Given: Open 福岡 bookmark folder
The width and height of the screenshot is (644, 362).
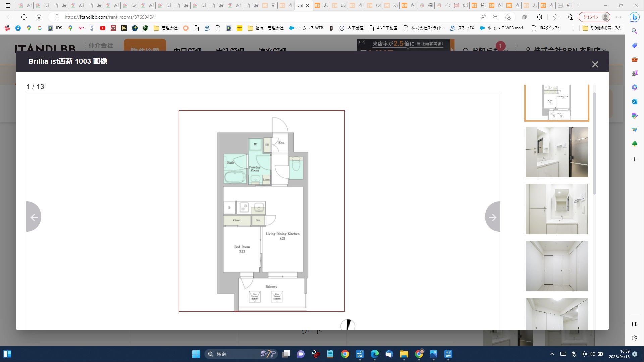Looking at the screenshot, I should click(x=255, y=28).
